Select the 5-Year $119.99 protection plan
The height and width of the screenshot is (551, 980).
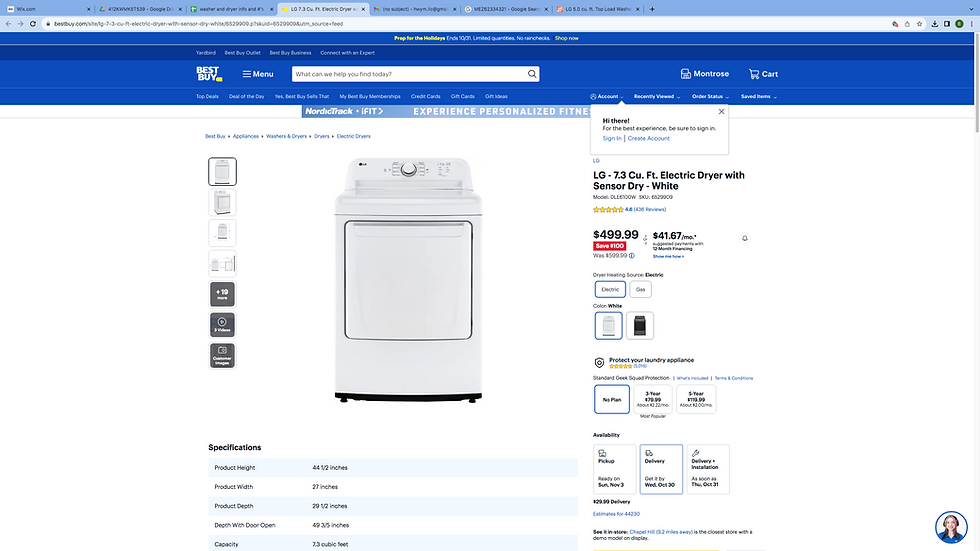[696, 399]
